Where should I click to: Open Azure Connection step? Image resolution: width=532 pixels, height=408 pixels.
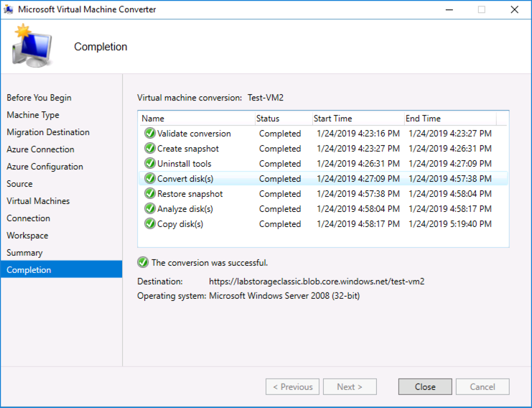[40, 149]
